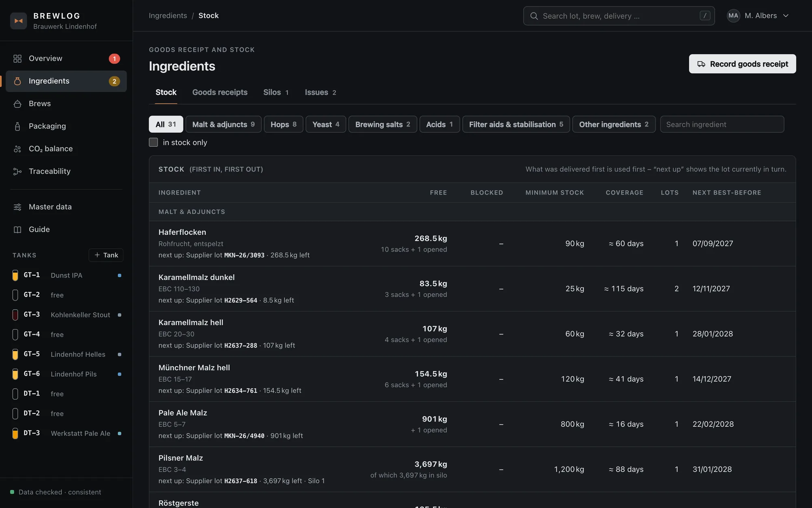Click Ingredients breadcrumb link
812x508 pixels.
pyautogui.click(x=168, y=15)
